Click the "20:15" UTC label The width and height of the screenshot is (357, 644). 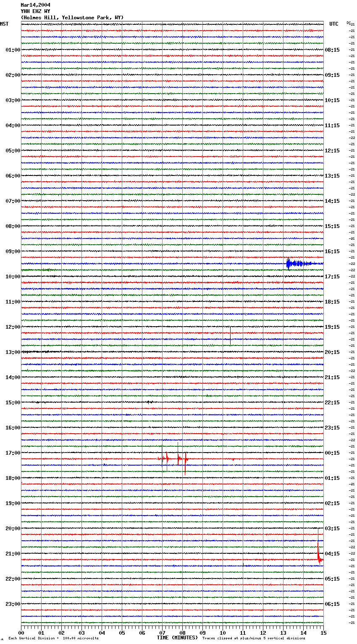click(332, 352)
